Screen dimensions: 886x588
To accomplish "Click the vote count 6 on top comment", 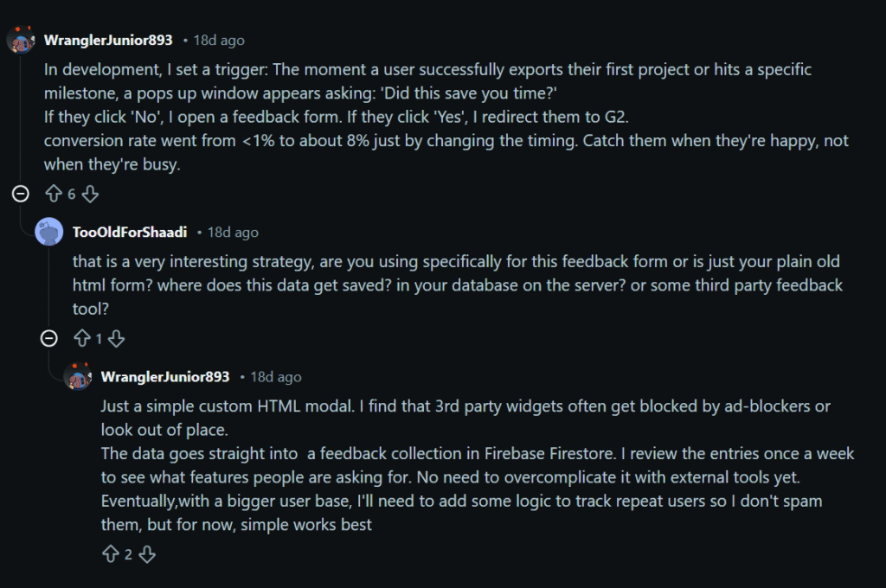I will point(72,195).
